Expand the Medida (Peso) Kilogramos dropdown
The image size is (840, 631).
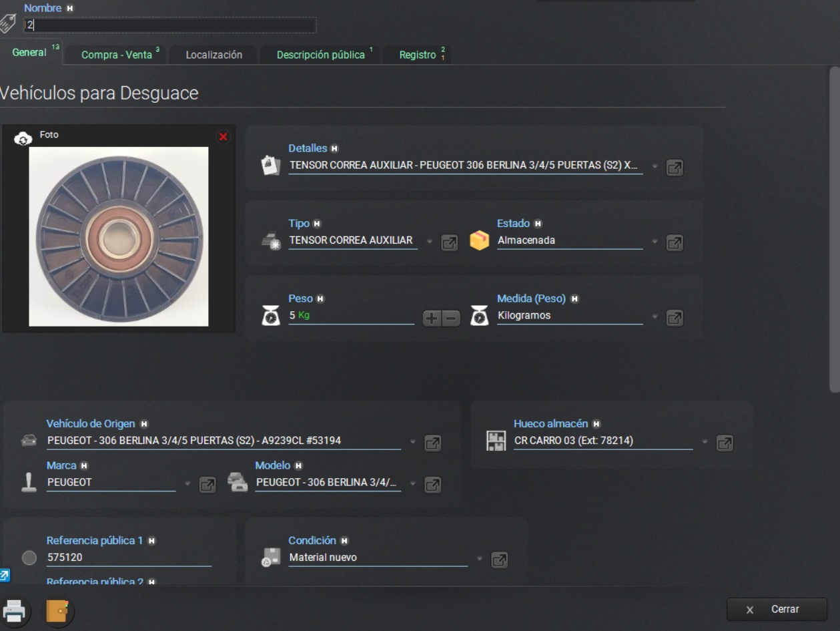click(x=655, y=317)
